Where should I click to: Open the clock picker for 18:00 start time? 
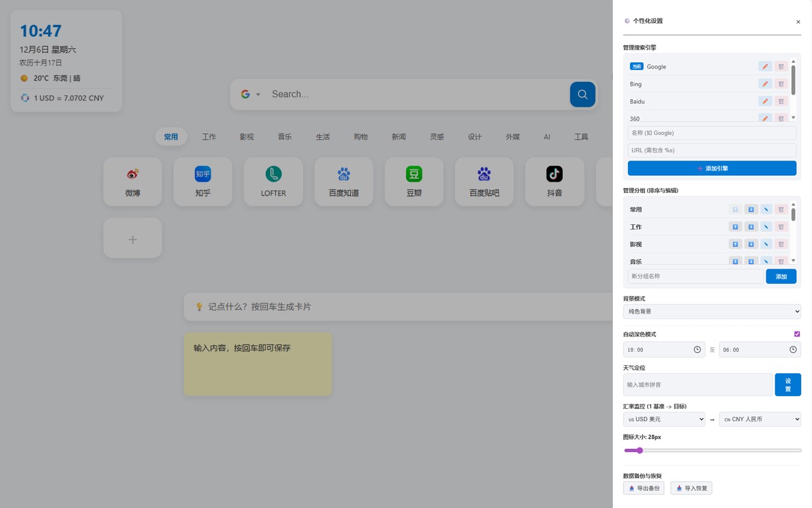(x=697, y=349)
